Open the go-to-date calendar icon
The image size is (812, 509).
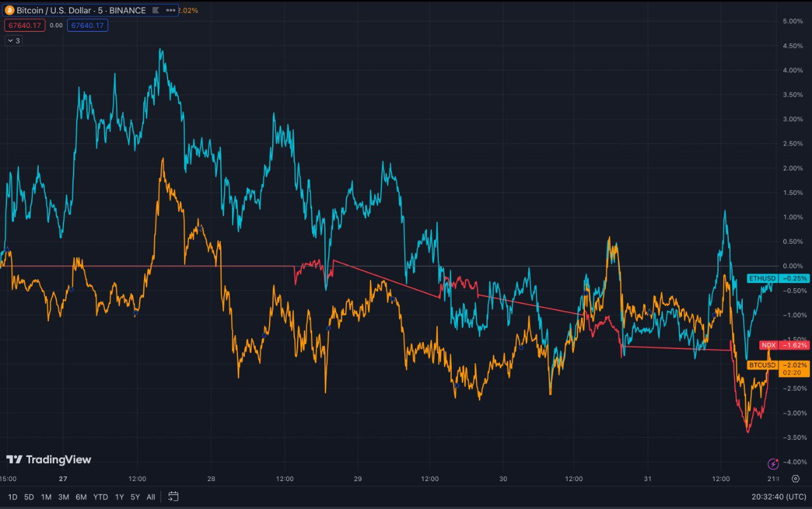(x=173, y=496)
